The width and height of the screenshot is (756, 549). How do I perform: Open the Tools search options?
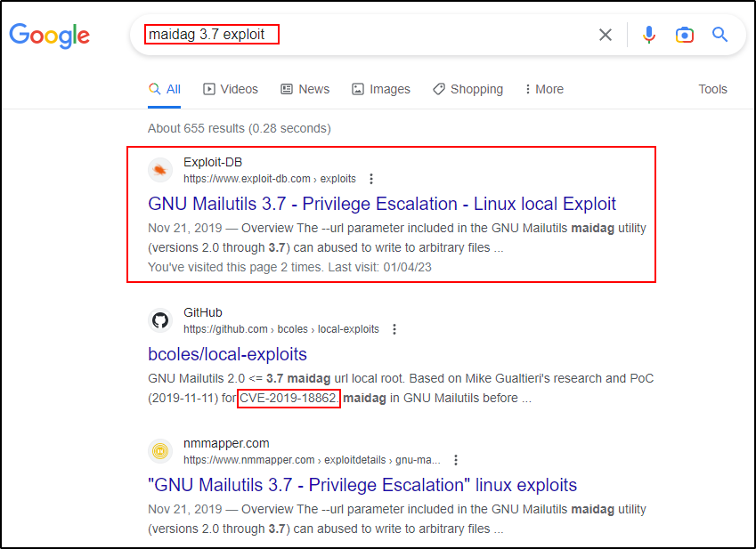click(712, 89)
